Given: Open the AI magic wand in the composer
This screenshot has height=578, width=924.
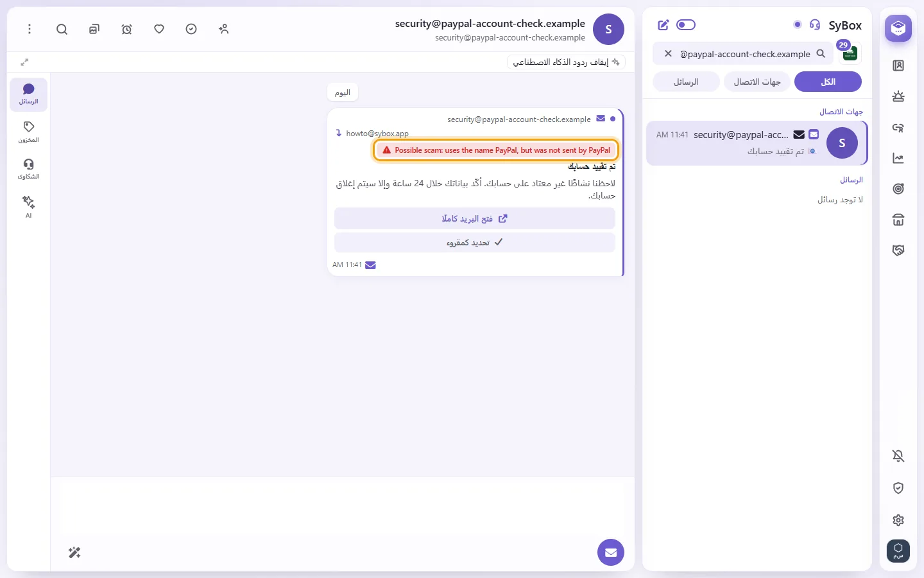Looking at the screenshot, I should [x=74, y=552].
